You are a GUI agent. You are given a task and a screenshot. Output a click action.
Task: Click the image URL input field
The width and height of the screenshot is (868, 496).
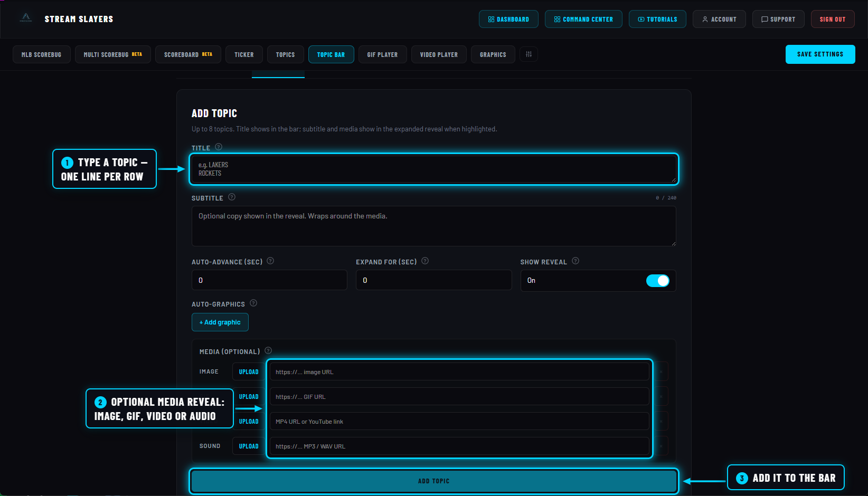coord(459,372)
